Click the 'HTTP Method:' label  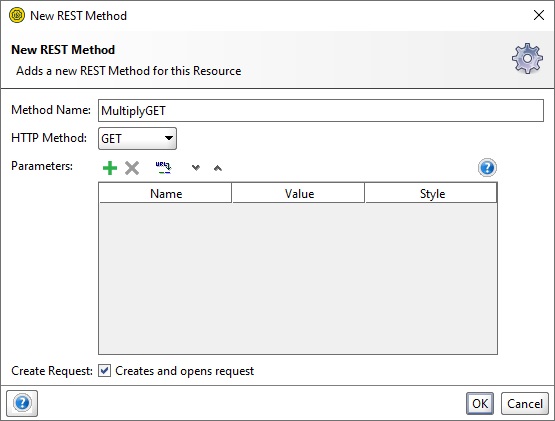coord(49,138)
